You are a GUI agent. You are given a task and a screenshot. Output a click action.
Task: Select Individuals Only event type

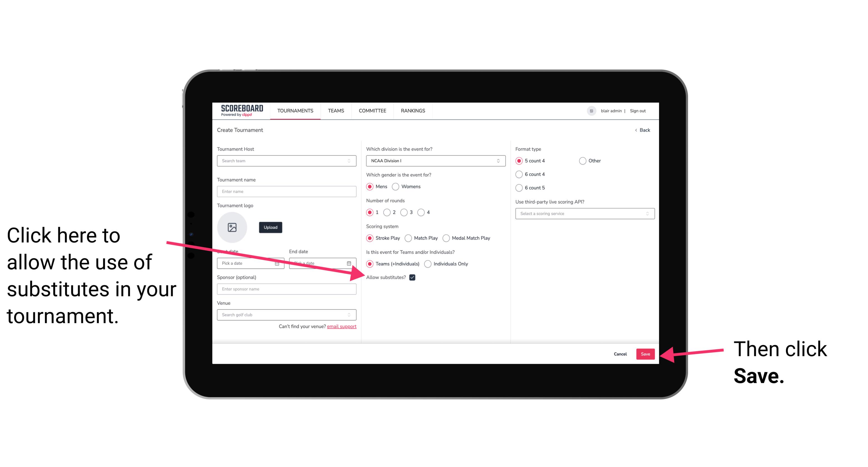click(x=428, y=264)
